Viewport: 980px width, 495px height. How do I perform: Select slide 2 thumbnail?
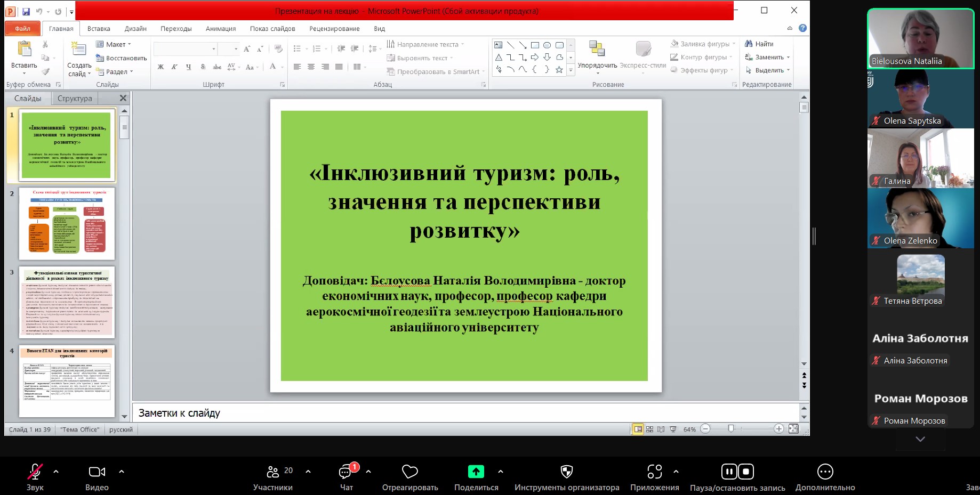[x=67, y=223]
